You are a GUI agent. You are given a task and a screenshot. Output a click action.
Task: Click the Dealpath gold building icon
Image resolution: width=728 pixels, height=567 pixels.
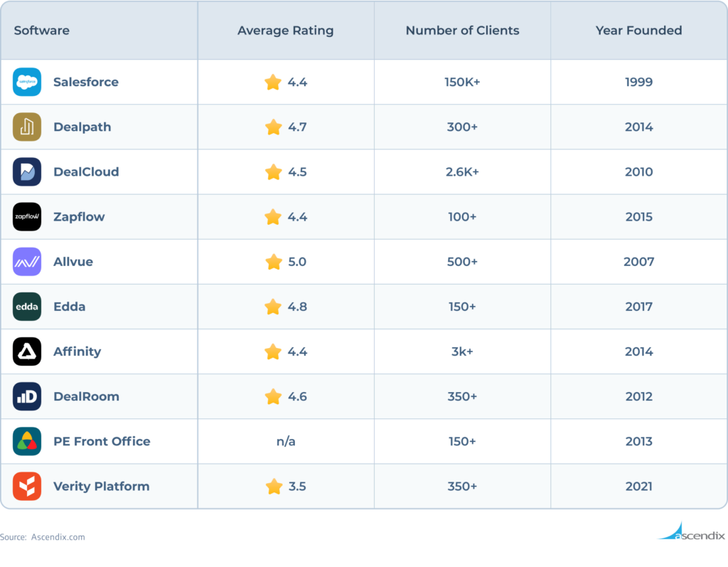coord(27,127)
